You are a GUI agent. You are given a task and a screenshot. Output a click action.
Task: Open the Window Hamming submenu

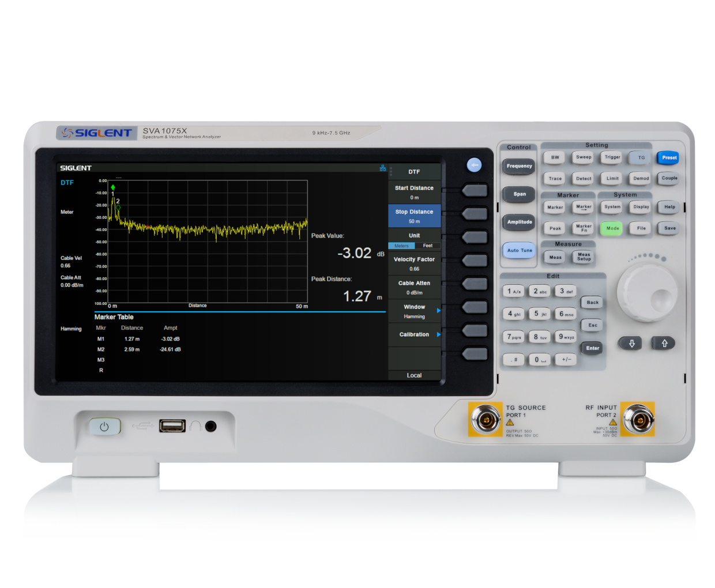[x=415, y=311]
